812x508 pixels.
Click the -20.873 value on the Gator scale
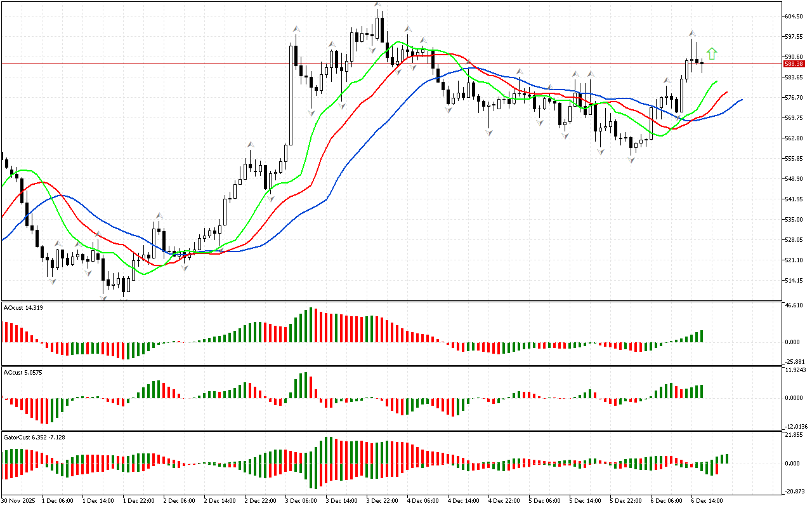point(794,491)
